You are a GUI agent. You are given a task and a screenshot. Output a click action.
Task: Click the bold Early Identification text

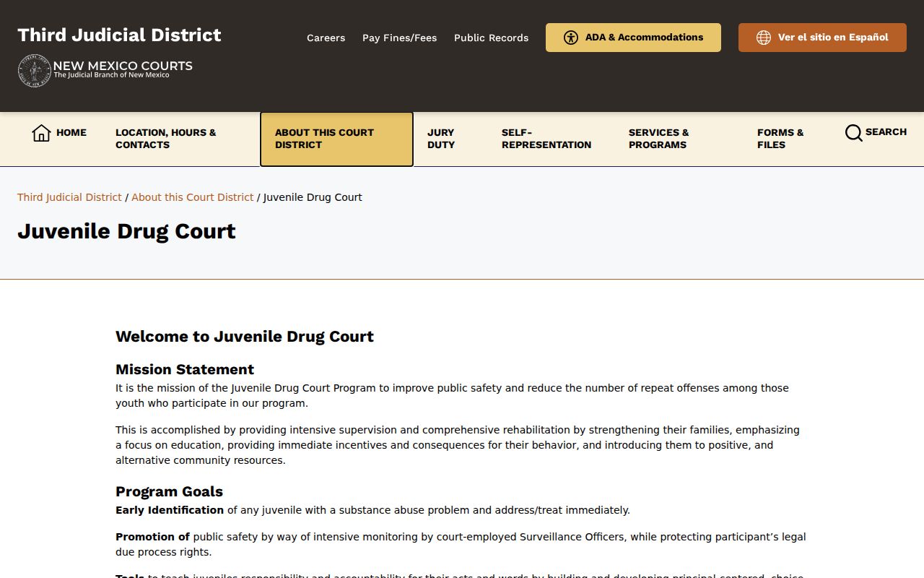coord(170,510)
